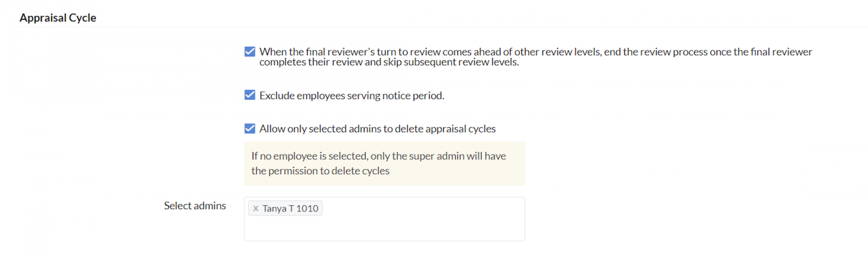
Task: Click 'completes their review and skip' text line
Action: pyautogui.click(x=389, y=62)
